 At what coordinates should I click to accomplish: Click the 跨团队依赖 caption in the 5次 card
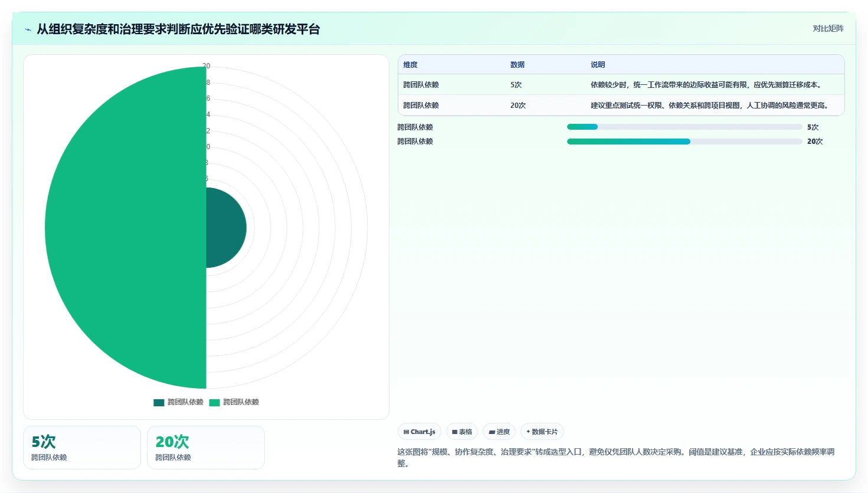click(49, 458)
